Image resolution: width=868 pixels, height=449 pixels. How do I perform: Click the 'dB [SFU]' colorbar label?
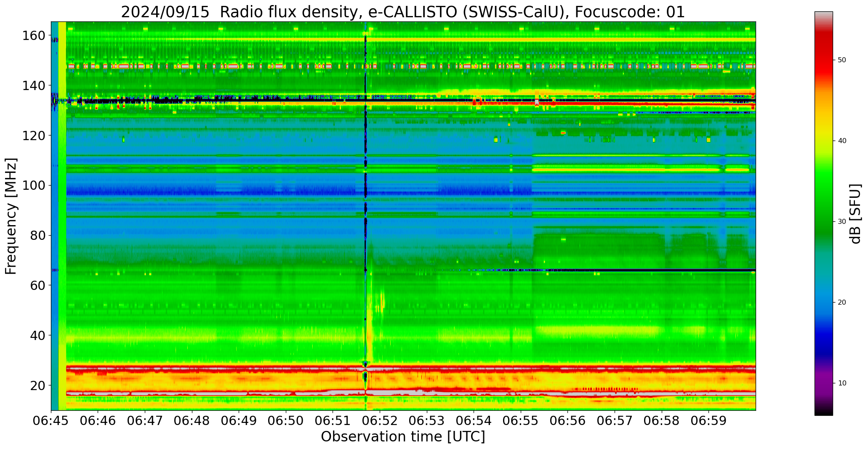pyautogui.click(x=855, y=213)
